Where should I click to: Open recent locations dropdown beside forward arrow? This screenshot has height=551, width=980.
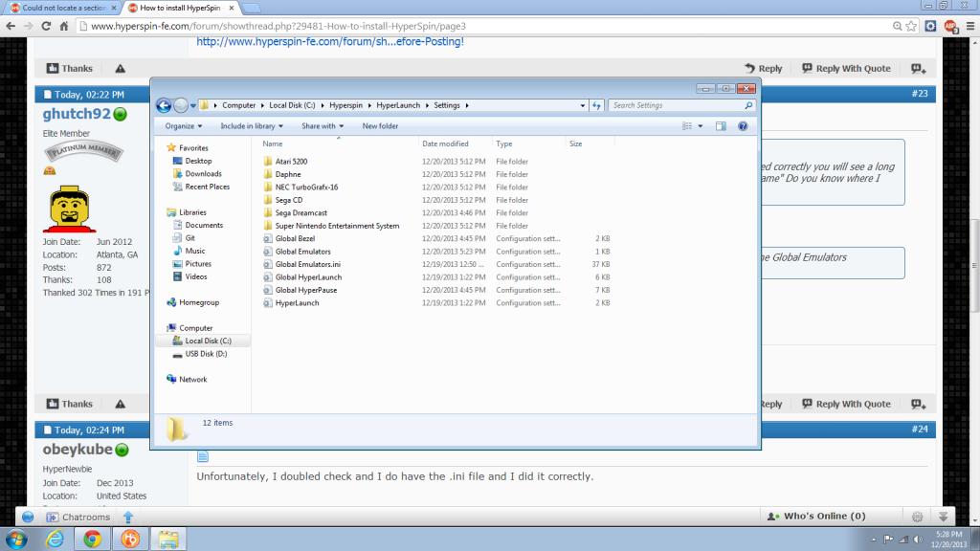coord(193,105)
